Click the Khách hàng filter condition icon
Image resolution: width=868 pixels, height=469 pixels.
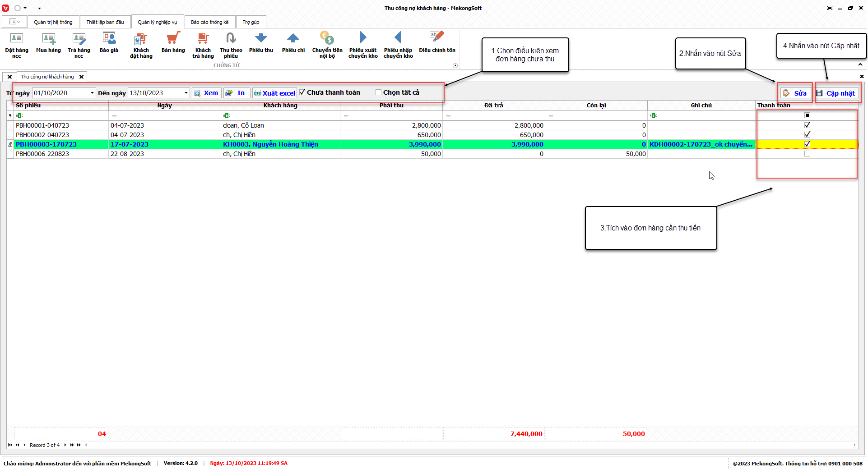pos(227,116)
